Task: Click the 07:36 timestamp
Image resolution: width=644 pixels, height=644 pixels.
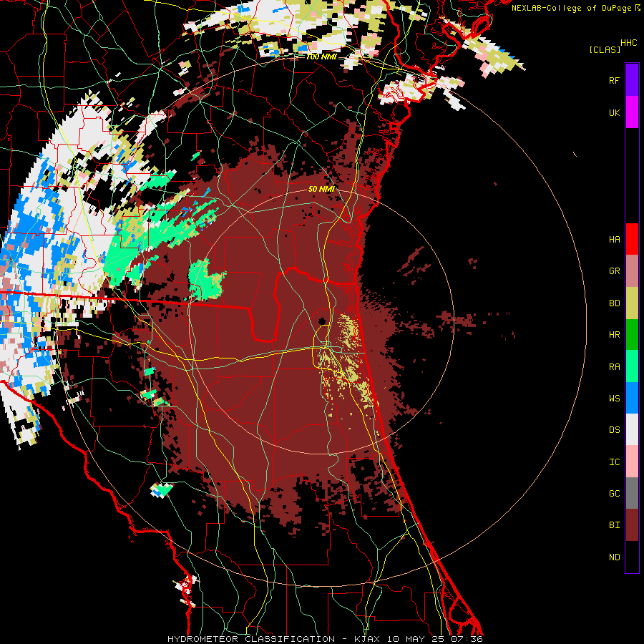Action: click(466, 639)
